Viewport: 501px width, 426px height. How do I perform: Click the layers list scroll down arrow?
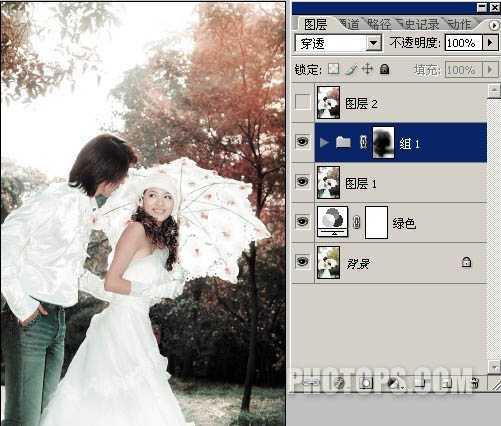point(493,366)
